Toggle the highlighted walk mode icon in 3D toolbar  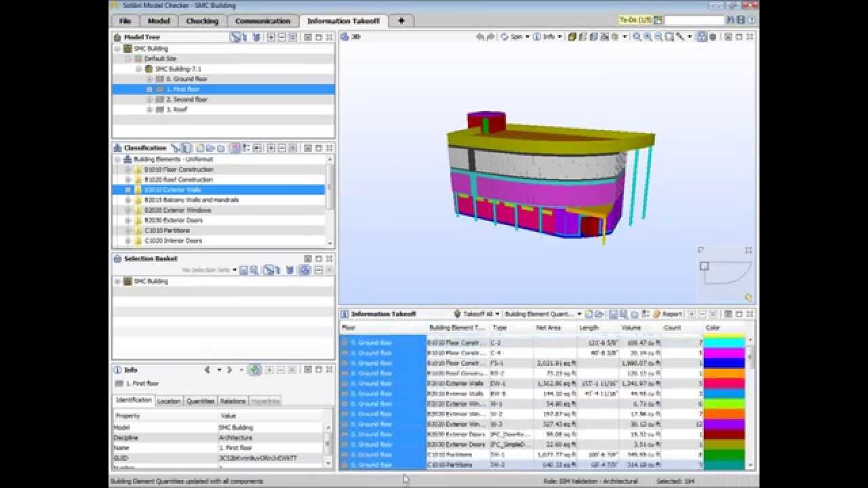(701, 37)
